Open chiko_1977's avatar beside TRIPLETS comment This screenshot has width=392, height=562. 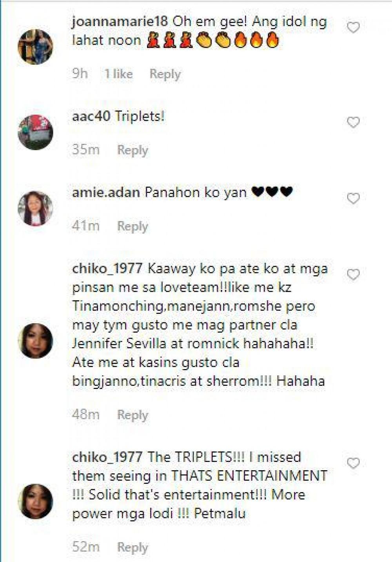point(35,502)
